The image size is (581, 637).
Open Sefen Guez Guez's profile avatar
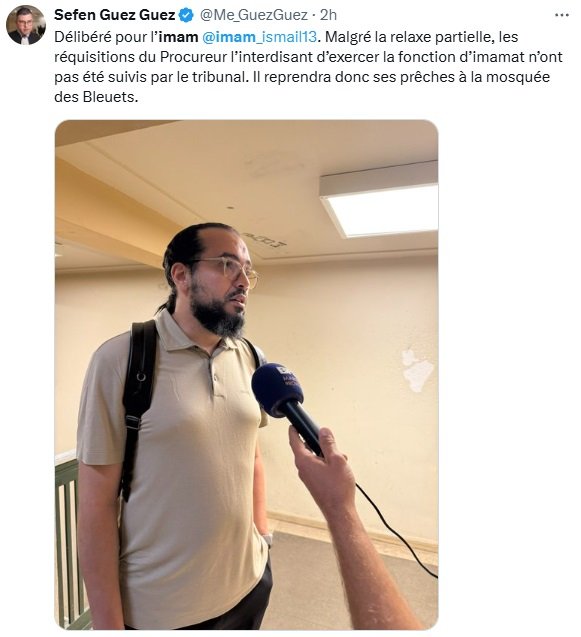(26, 25)
